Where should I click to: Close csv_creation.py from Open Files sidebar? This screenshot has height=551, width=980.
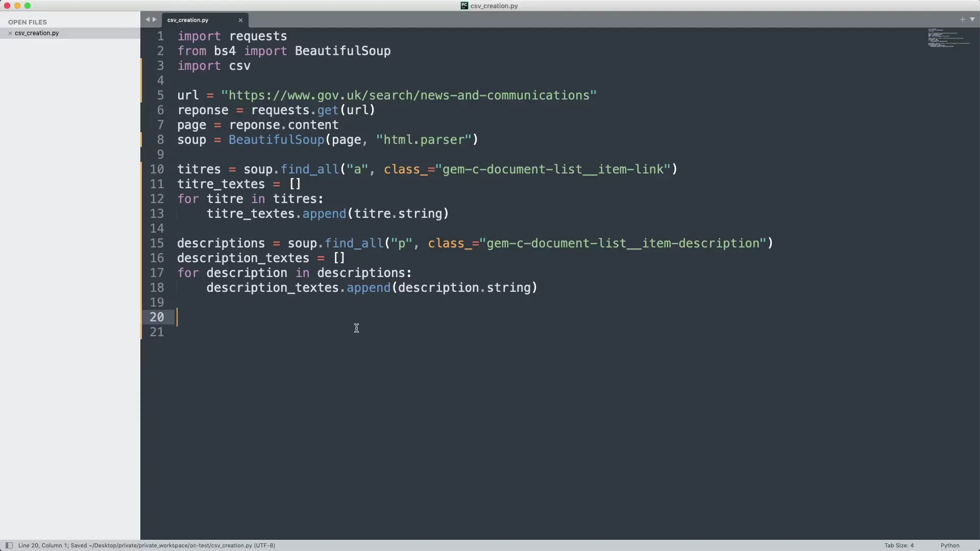coord(10,33)
